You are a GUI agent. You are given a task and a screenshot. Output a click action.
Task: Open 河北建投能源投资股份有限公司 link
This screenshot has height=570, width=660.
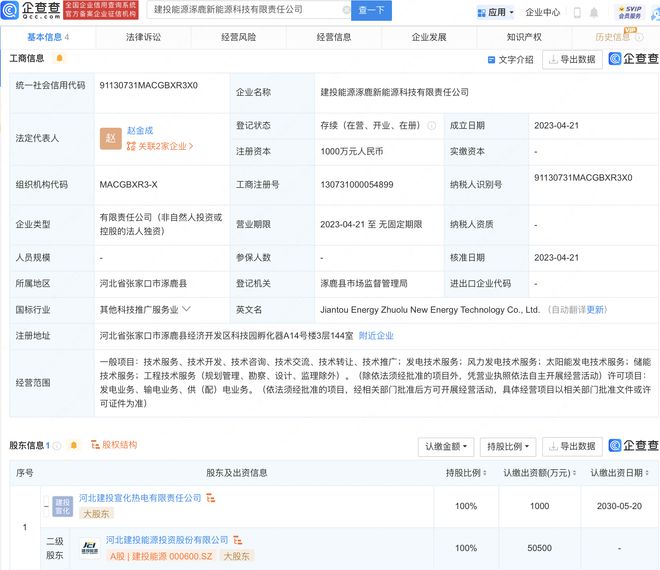coord(167,540)
